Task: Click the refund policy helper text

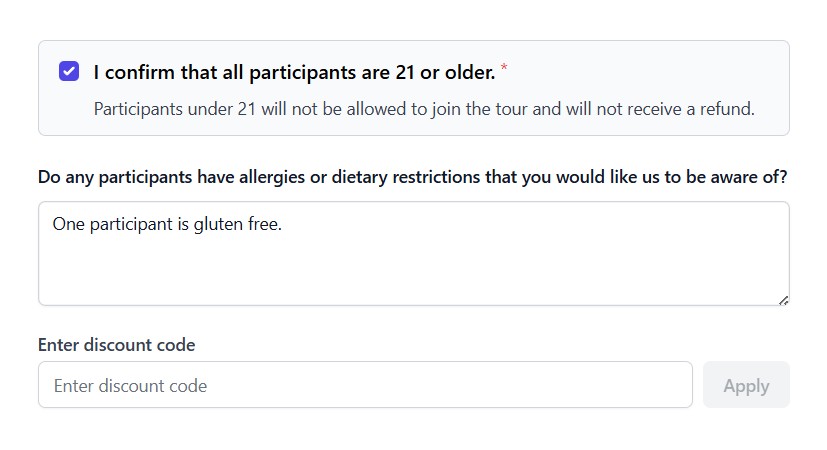Action: pos(423,108)
